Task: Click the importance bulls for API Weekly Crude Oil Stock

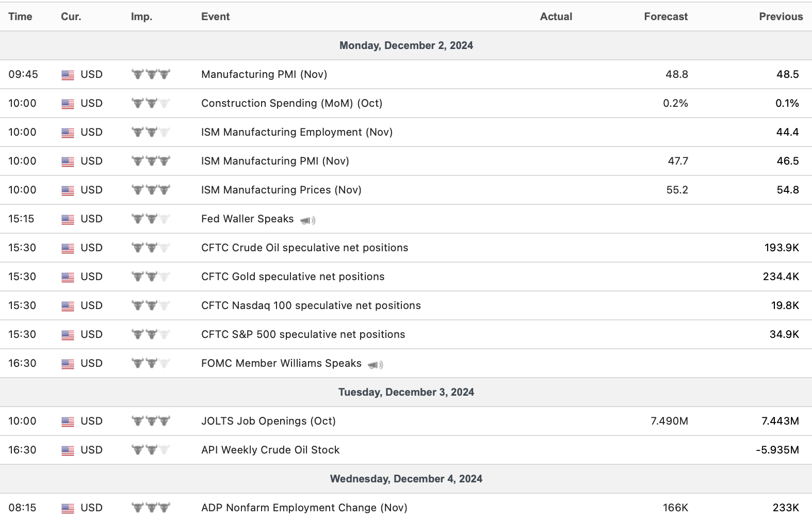Action: (x=151, y=450)
